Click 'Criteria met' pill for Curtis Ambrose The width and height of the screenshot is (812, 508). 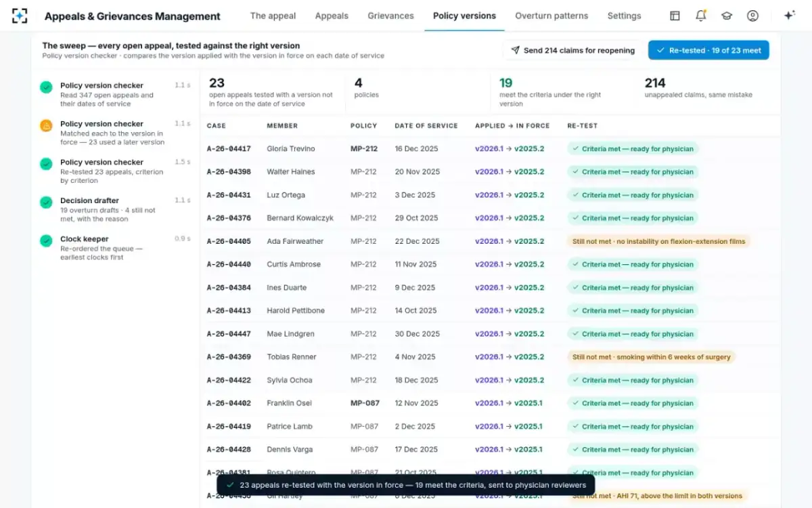(633, 265)
